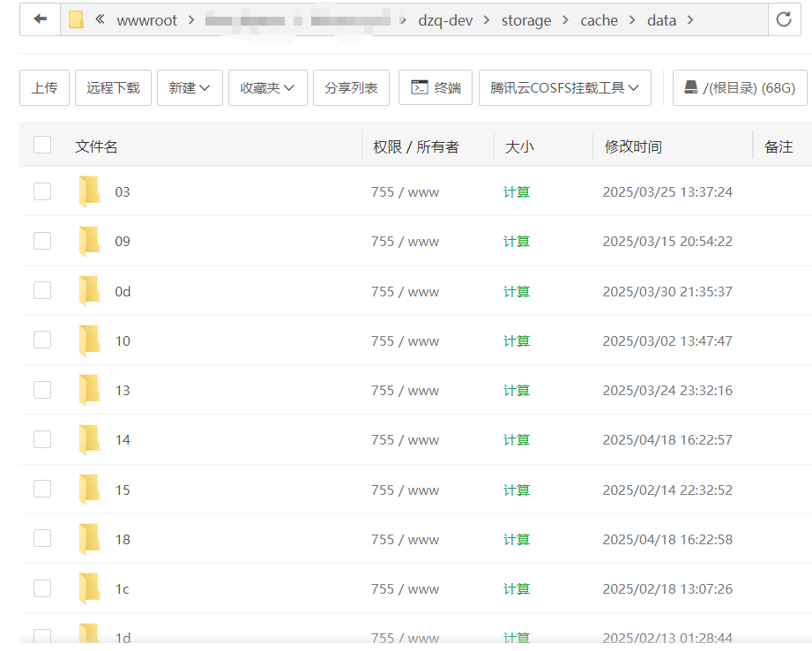Calculate size (计算) for folder 18

click(x=517, y=540)
